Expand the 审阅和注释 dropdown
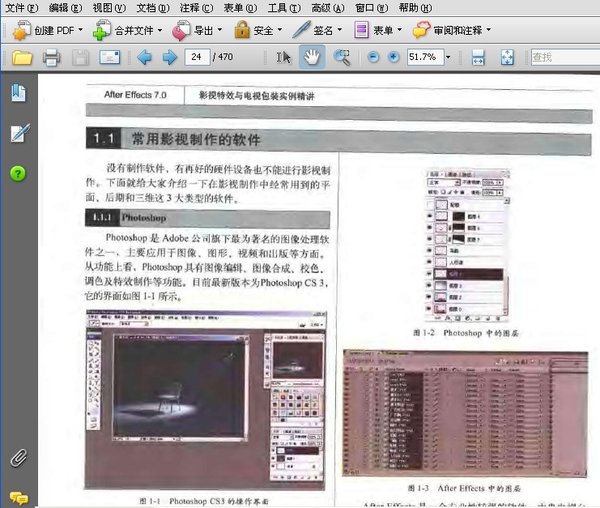This screenshot has height=508, width=600. [x=452, y=30]
